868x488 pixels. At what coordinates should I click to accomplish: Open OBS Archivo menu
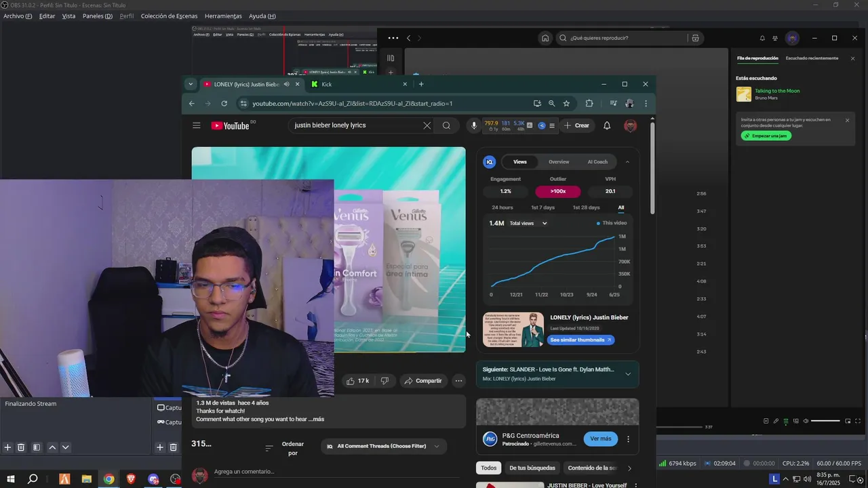click(18, 16)
